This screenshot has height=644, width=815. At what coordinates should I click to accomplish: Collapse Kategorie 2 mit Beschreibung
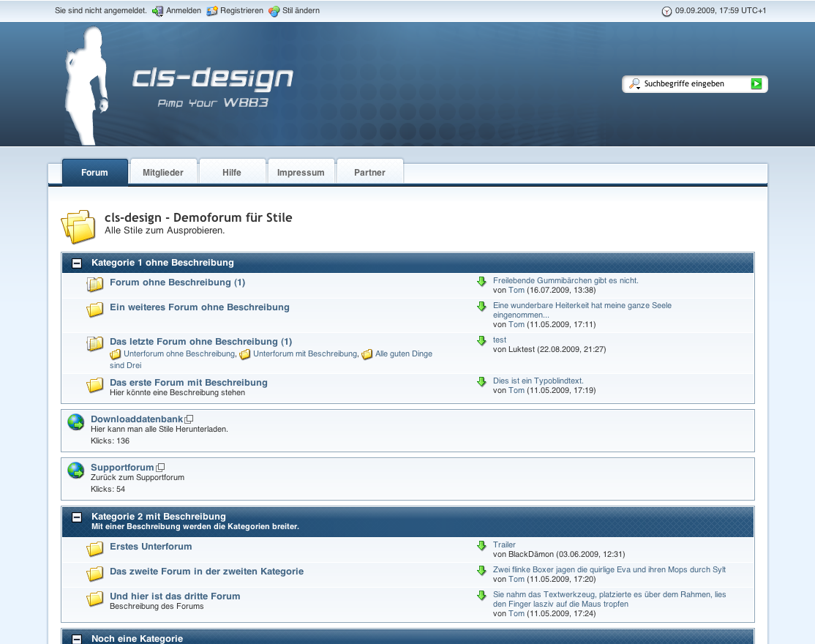tap(77, 517)
